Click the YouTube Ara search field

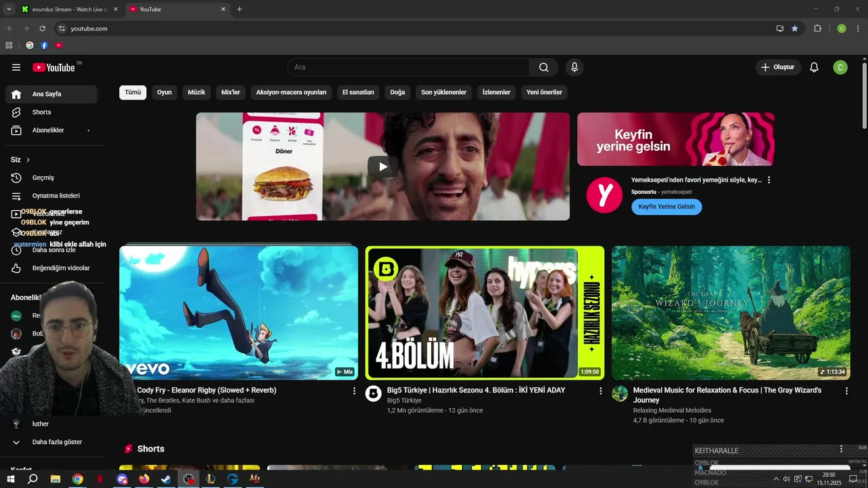pos(408,67)
